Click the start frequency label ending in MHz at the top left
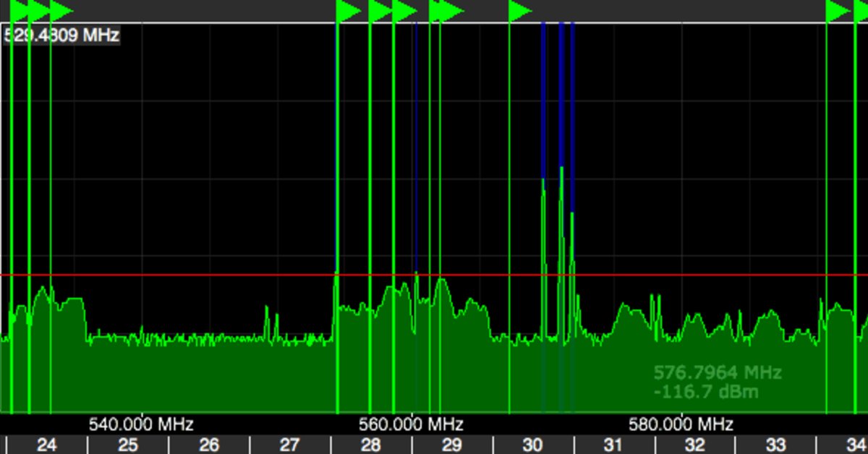 [x=61, y=35]
